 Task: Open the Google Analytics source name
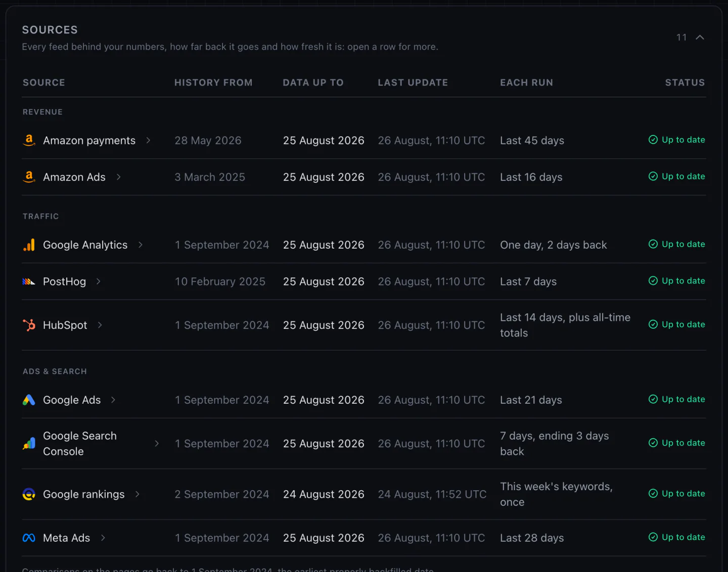coord(85,245)
